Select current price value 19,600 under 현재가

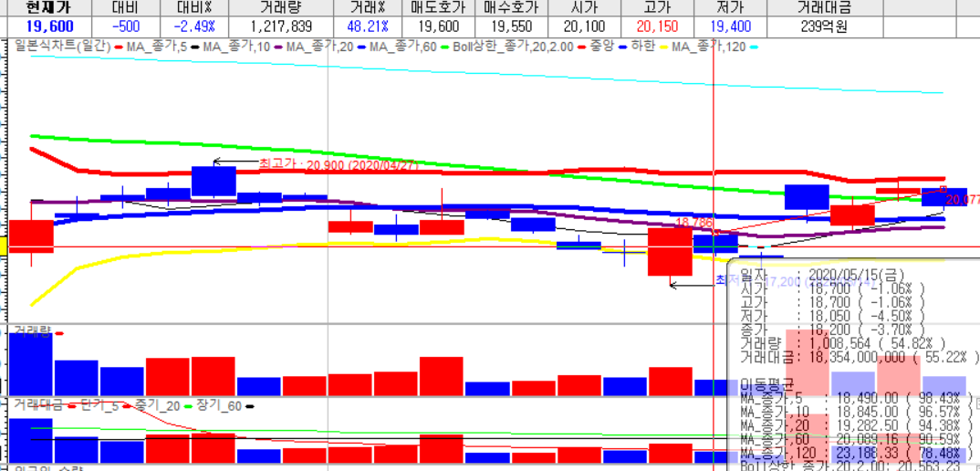pyautogui.click(x=50, y=26)
